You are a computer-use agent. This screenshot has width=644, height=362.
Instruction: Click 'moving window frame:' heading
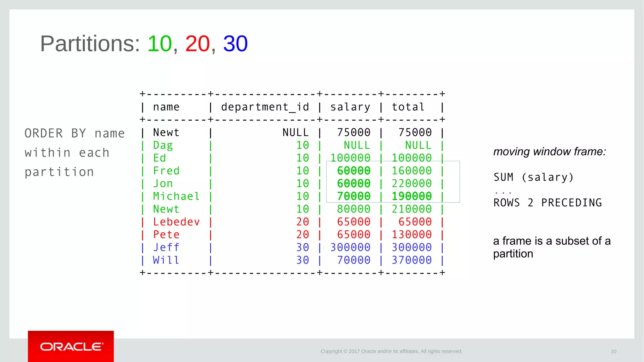click(x=550, y=152)
